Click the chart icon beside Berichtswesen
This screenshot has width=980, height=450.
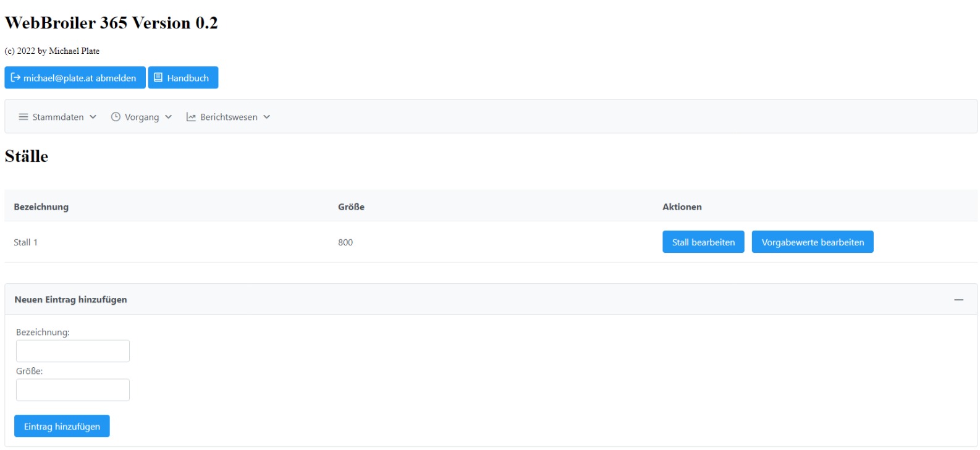[x=192, y=117]
